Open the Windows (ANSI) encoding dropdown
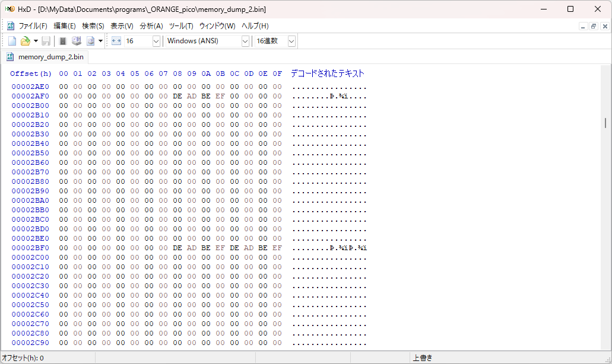The width and height of the screenshot is (612, 364). 246,40
